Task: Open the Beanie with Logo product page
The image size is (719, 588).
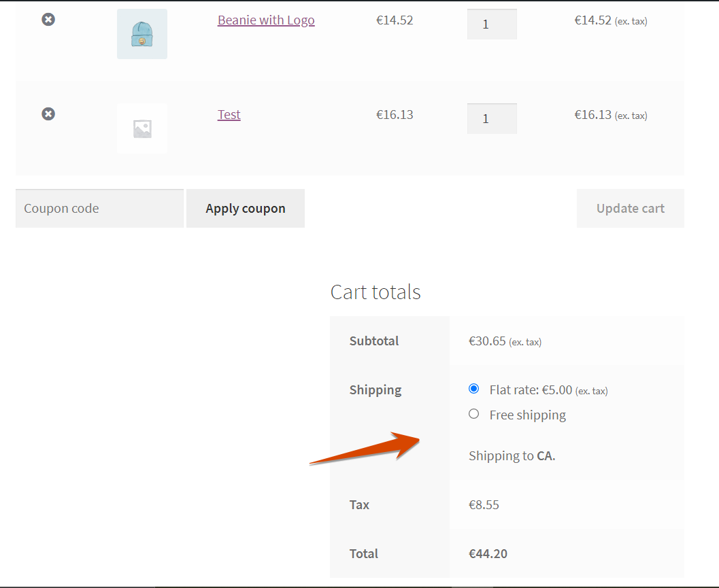Action: [x=265, y=20]
